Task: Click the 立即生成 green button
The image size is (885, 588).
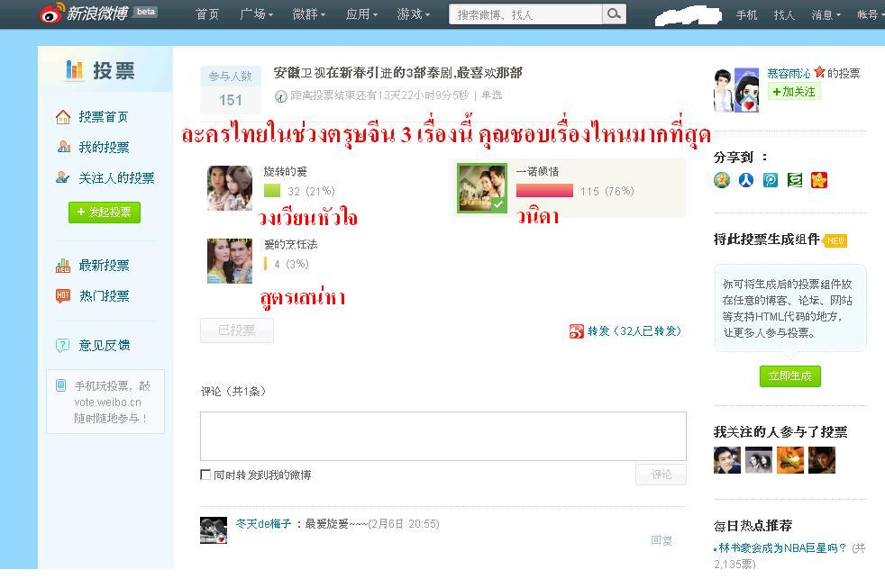Action: pyautogui.click(x=790, y=376)
